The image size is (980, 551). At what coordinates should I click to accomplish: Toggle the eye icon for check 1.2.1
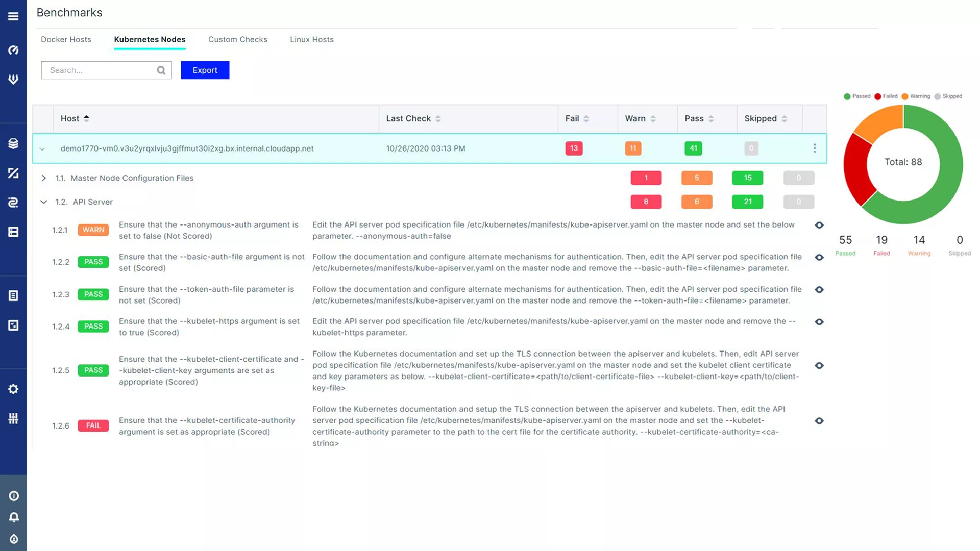(819, 225)
